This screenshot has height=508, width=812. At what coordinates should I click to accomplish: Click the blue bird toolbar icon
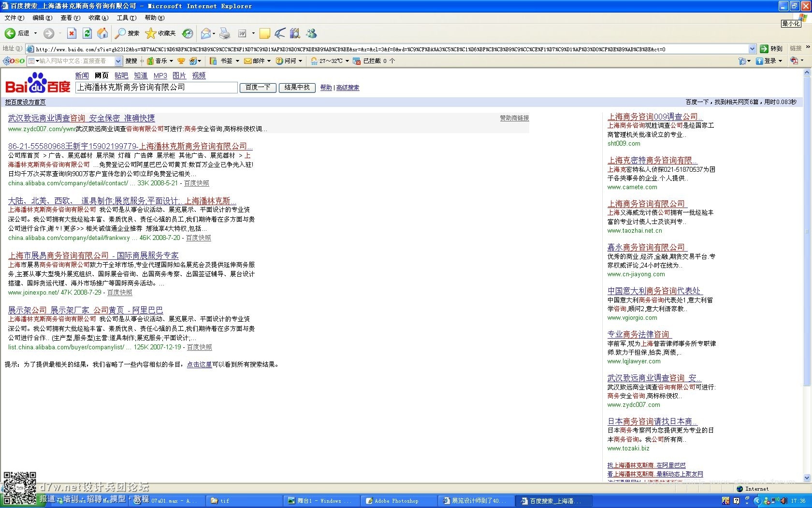280,33
